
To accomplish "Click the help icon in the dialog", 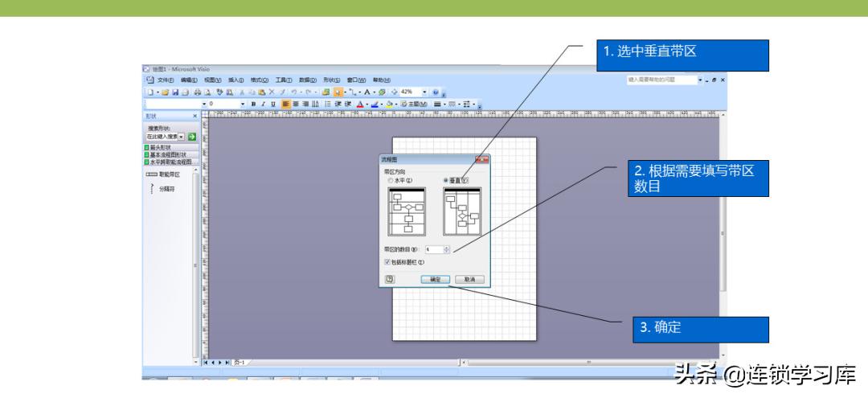I will (x=390, y=279).
